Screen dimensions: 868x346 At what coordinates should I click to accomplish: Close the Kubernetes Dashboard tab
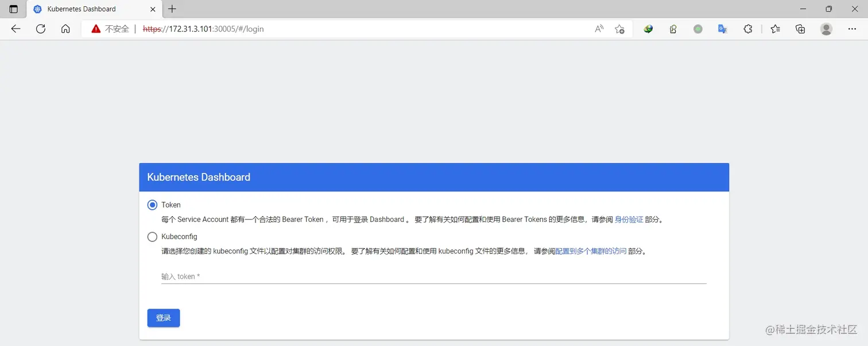[x=153, y=9]
